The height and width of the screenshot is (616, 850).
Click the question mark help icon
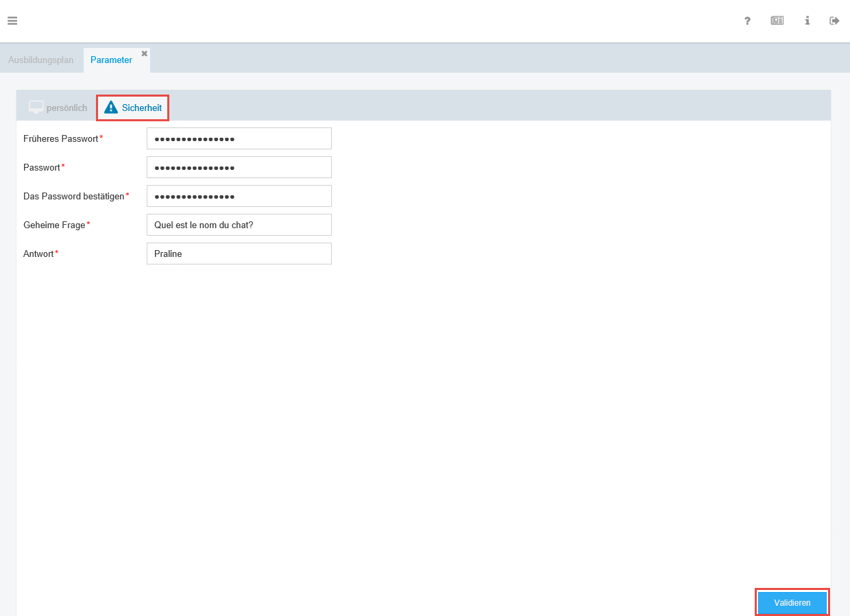point(747,21)
